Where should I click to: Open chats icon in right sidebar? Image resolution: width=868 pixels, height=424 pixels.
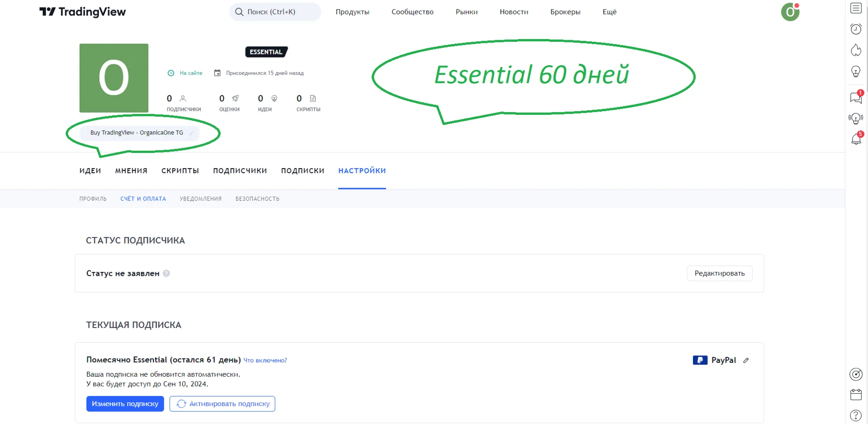pyautogui.click(x=856, y=97)
